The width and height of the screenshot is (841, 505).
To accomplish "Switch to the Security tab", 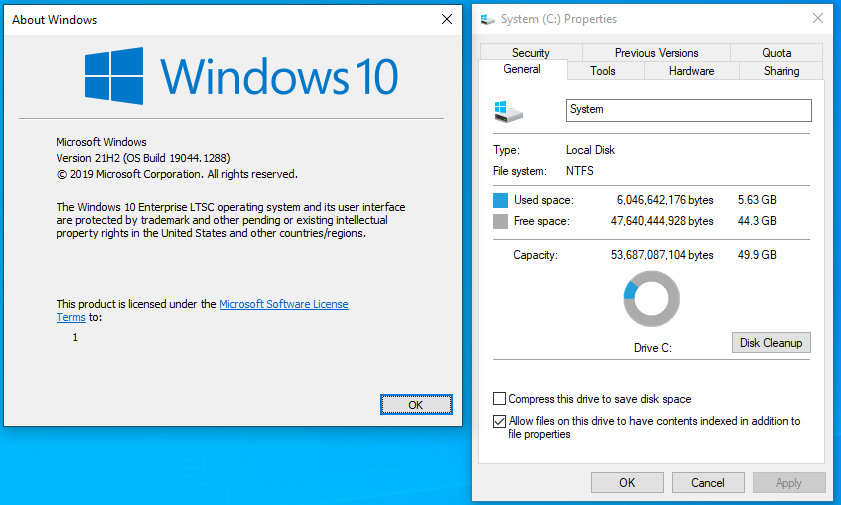I will (x=530, y=53).
